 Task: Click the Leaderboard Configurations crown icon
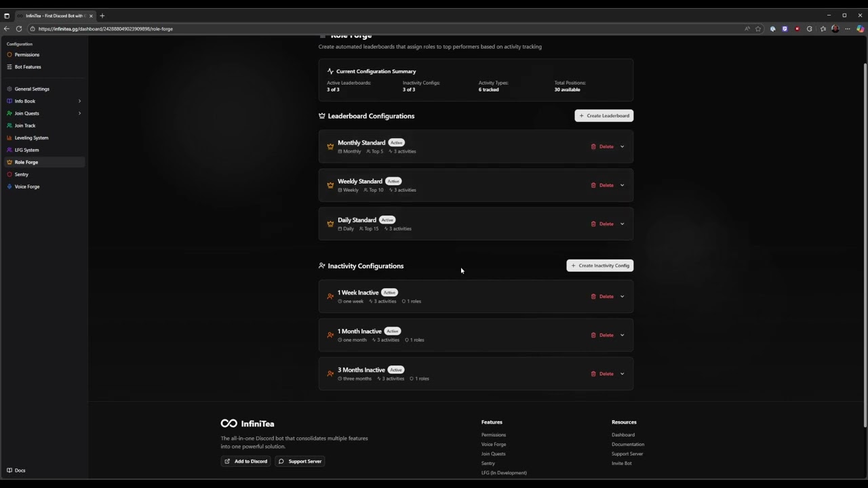[x=322, y=116]
